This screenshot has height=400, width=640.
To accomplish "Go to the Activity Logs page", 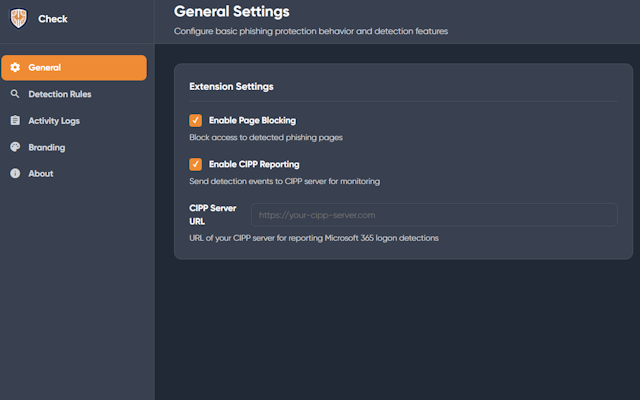I will [54, 121].
